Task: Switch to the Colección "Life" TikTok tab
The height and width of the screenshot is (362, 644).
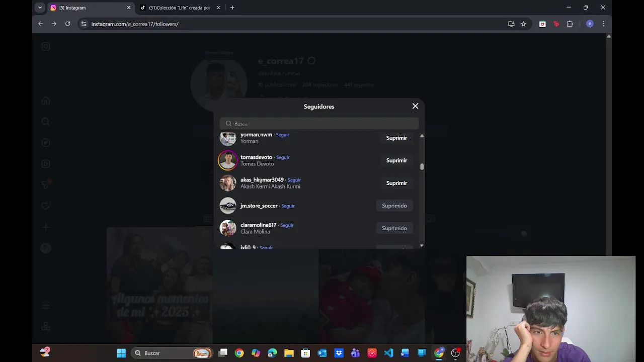Action: point(180,8)
